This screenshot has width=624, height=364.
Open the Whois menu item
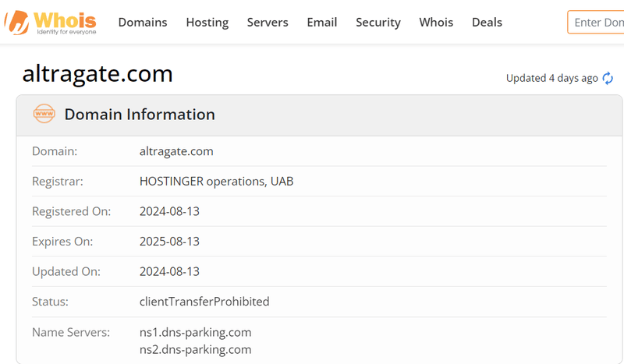pos(436,23)
